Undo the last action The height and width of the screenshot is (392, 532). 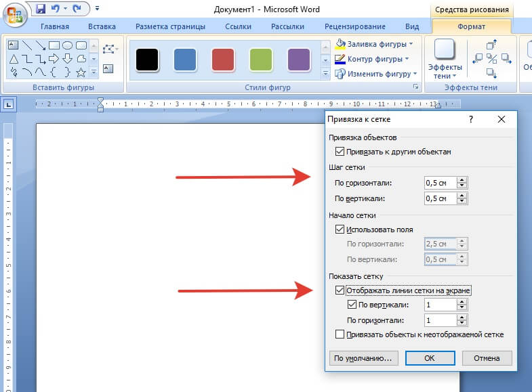pyautogui.click(x=55, y=9)
